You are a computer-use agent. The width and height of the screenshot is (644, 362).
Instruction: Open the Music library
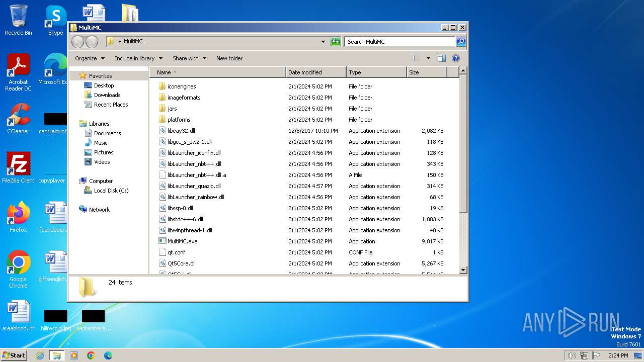point(100,143)
